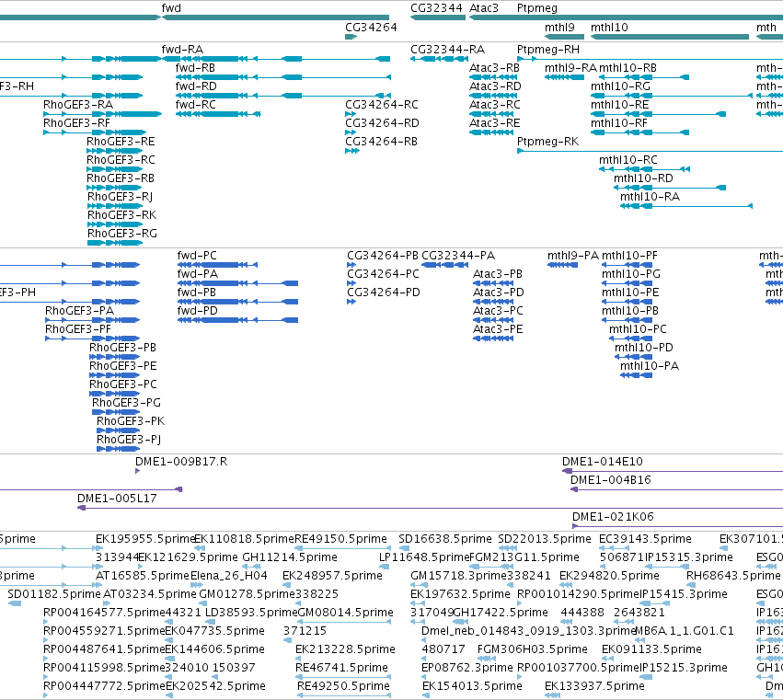Image resolution: width=783 pixels, height=700 pixels.
Task: Click clone DME1-021K06
Action: [x=613, y=517]
